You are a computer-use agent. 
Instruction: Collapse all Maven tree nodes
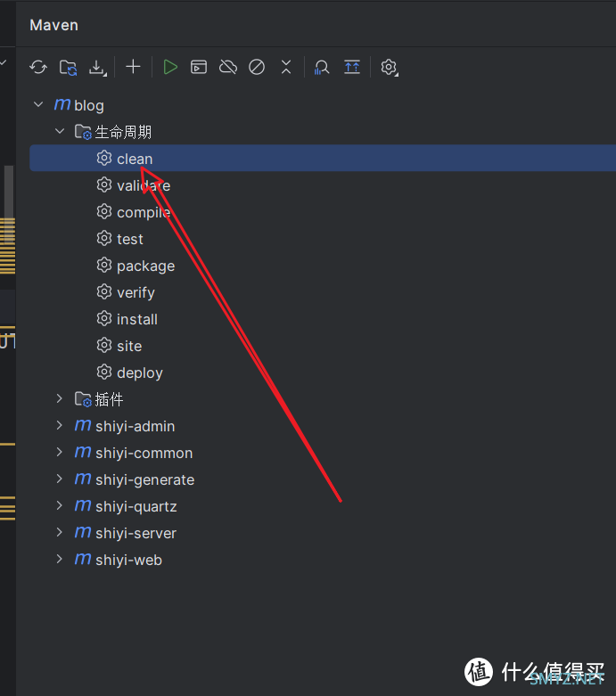click(286, 67)
